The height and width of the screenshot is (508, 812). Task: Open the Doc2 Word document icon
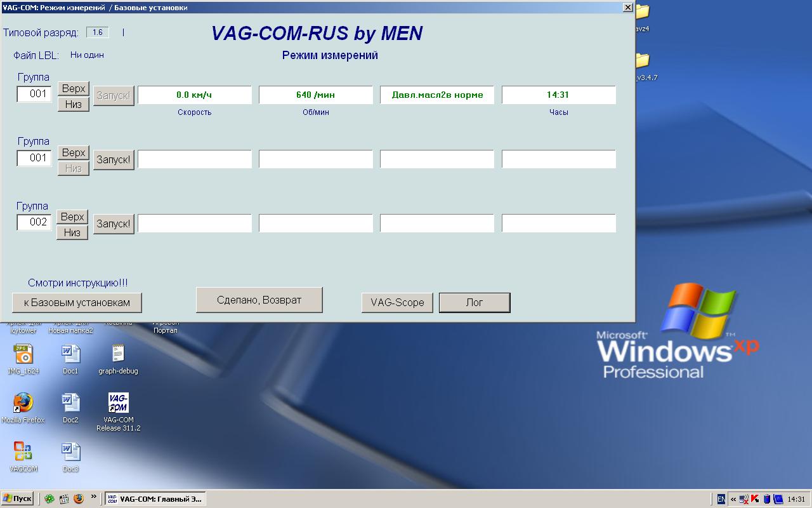point(70,403)
